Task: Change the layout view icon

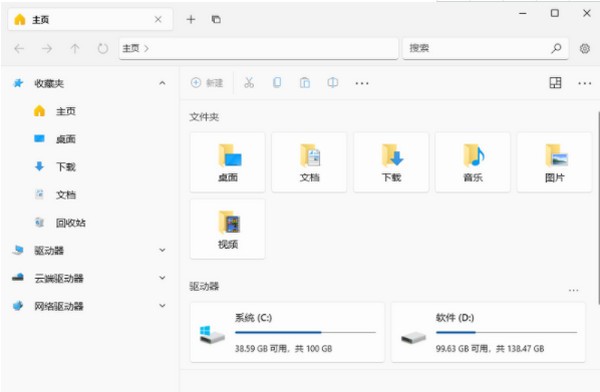Action: pyautogui.click(x=555, y=83)
